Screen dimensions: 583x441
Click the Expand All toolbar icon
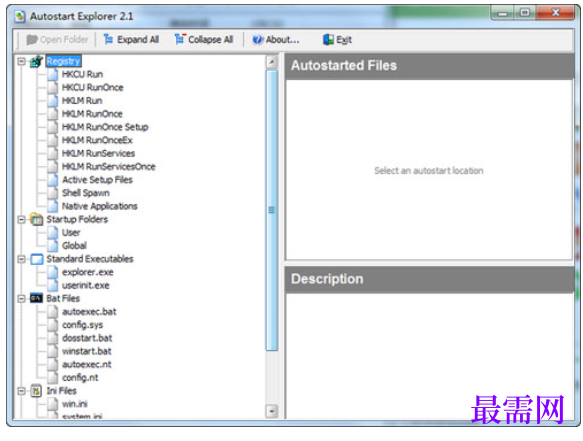click(x=108, y=39)
